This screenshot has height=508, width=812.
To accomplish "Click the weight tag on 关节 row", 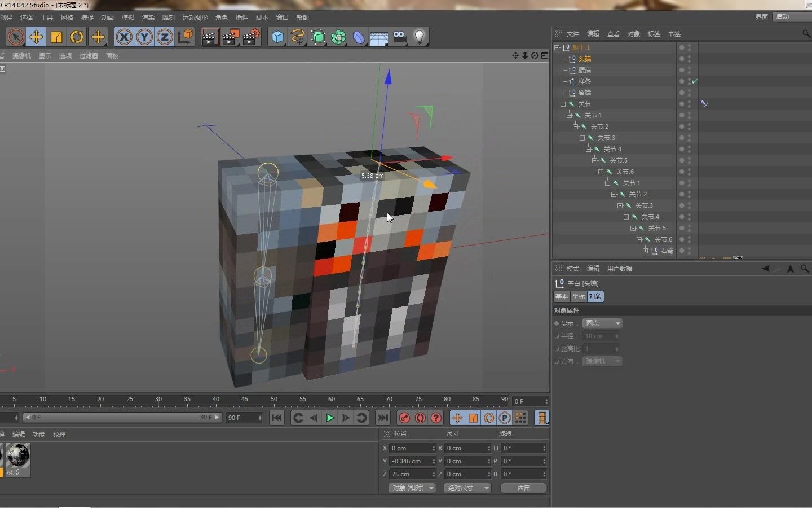I will point(704,104).
